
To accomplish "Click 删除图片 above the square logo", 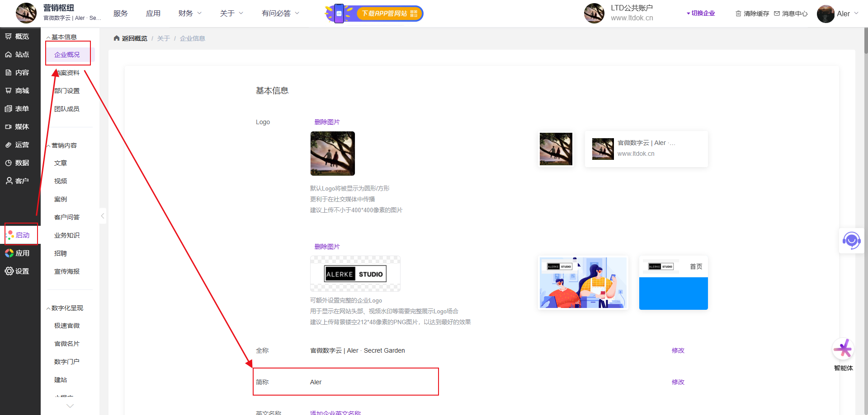I will (x=327, y=122).
